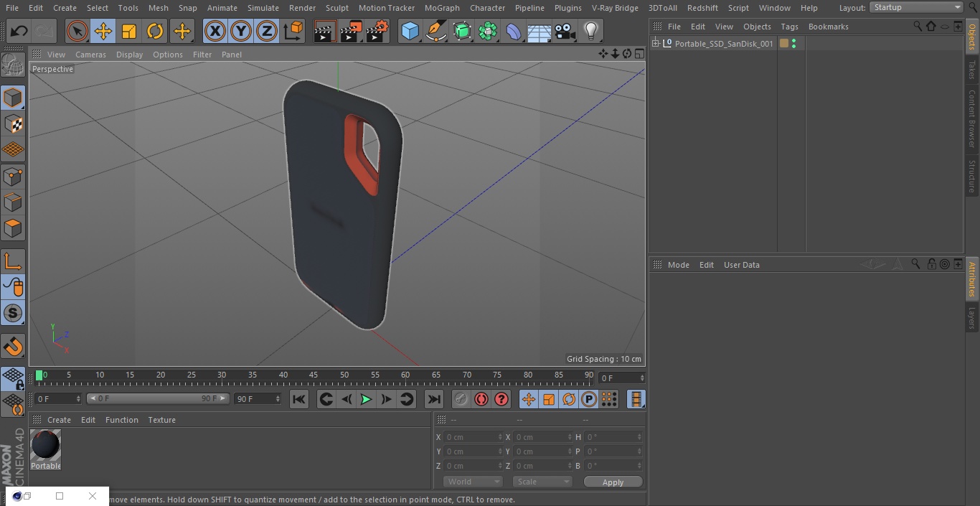Open the Scale mode dropdown
The image size is (980, 506).
[542, 482]
